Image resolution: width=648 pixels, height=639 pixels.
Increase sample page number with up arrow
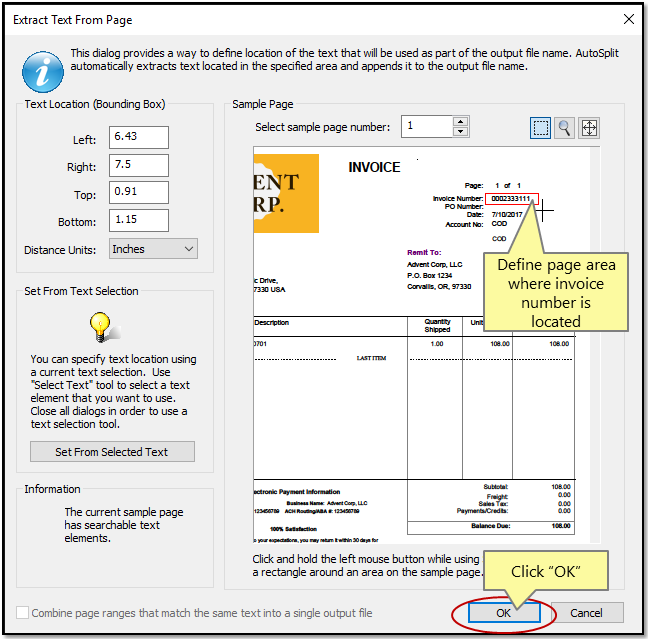(460, 122)
